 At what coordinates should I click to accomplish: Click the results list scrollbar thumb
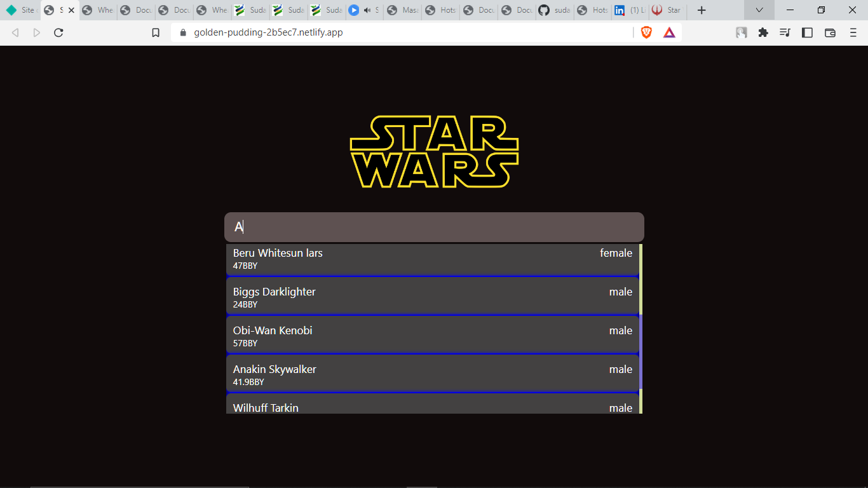coord(641,351)
